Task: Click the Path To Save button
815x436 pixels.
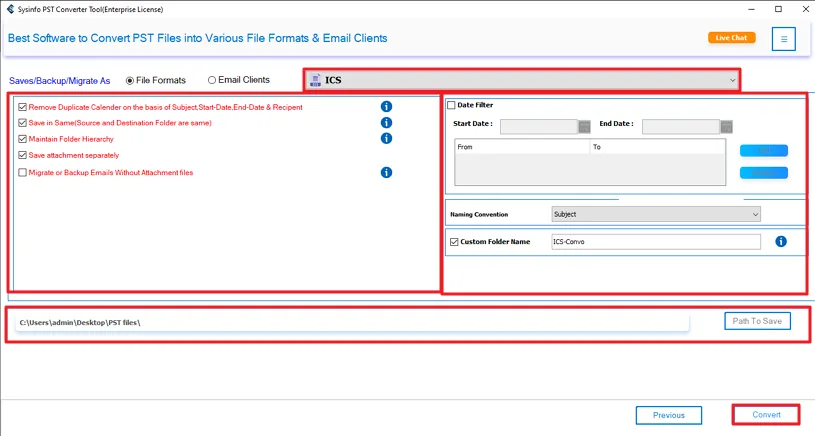Action: coord(757,321)
